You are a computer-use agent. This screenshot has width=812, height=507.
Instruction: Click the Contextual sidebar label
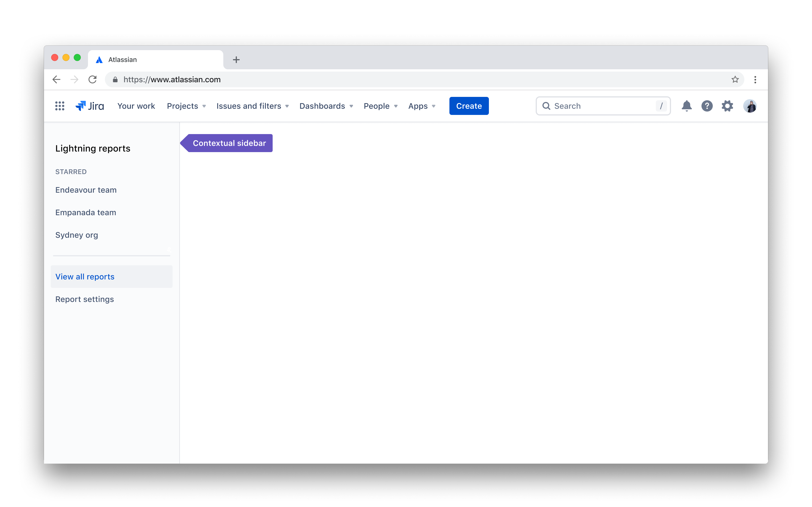229,143
